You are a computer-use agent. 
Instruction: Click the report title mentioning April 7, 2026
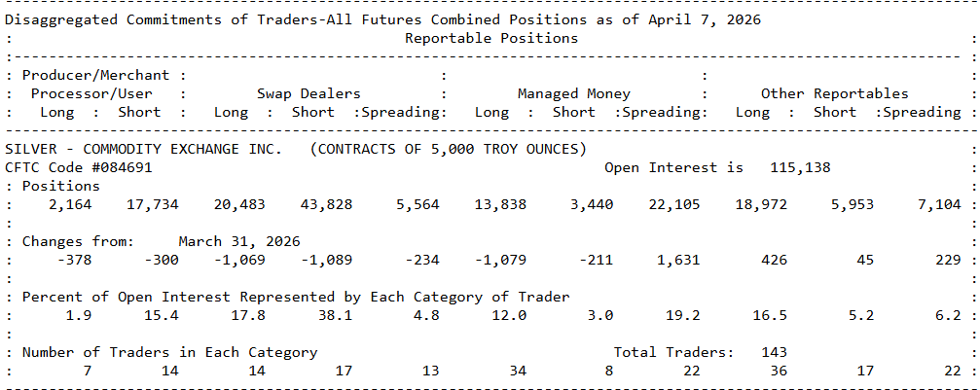tap(383, 19)
